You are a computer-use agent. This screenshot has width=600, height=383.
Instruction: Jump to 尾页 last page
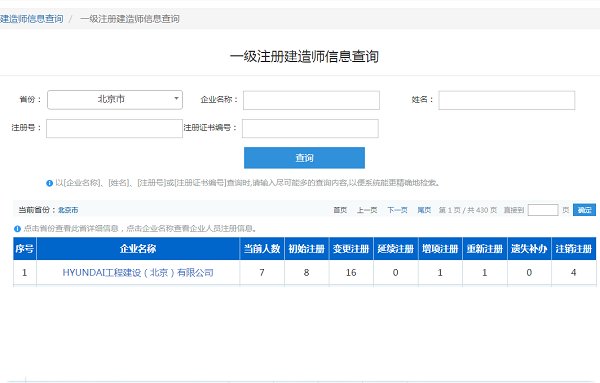pyautogui.click(x=424, y=210)
